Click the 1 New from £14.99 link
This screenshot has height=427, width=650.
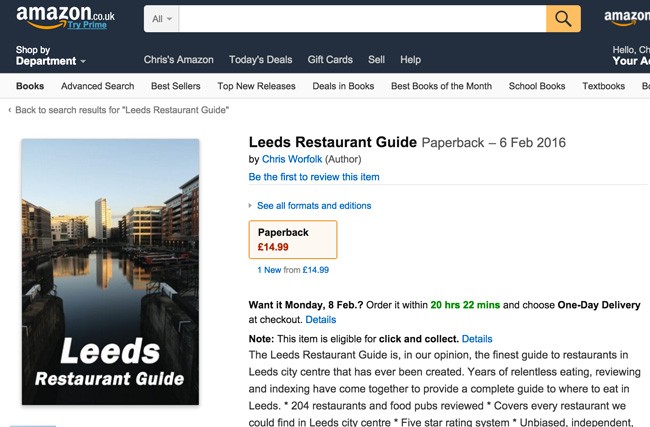293,270
